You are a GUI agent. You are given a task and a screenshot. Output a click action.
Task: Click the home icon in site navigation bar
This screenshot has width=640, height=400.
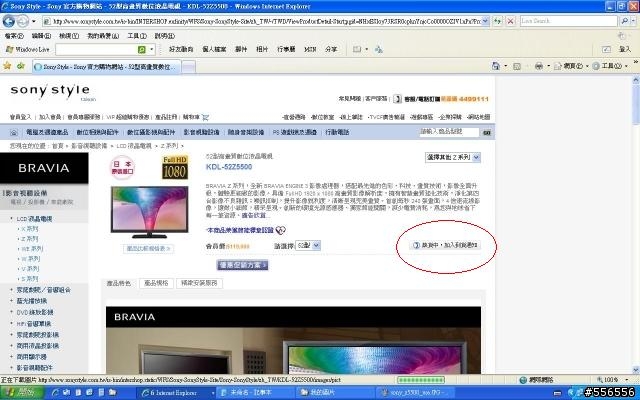point(13,132)
